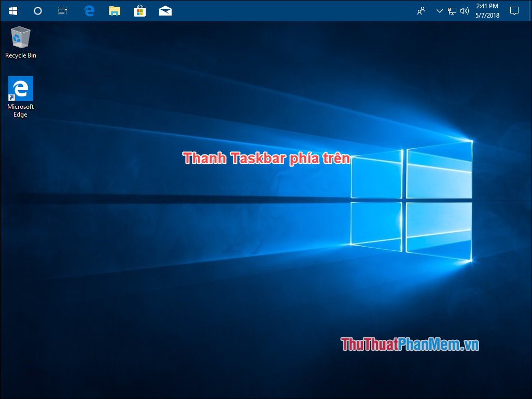
Task: Select the Recycle Bin desktop icon
Action: pos(20,37)
